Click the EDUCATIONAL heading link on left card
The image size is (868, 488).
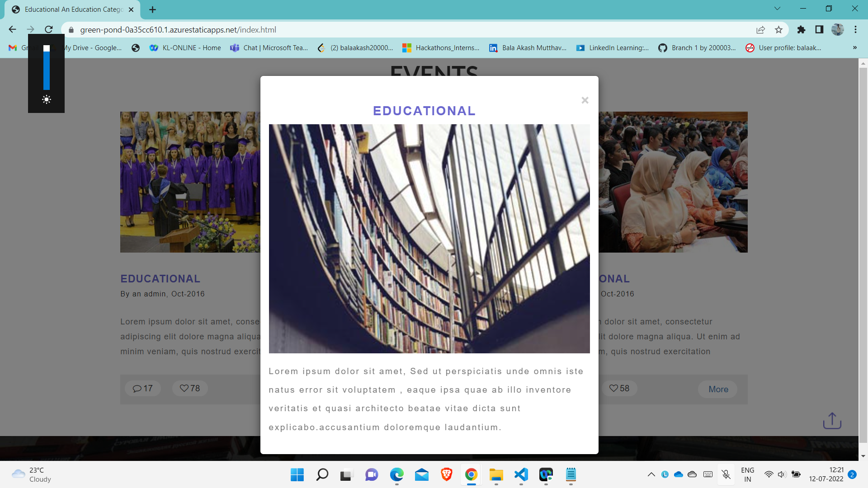160,279
